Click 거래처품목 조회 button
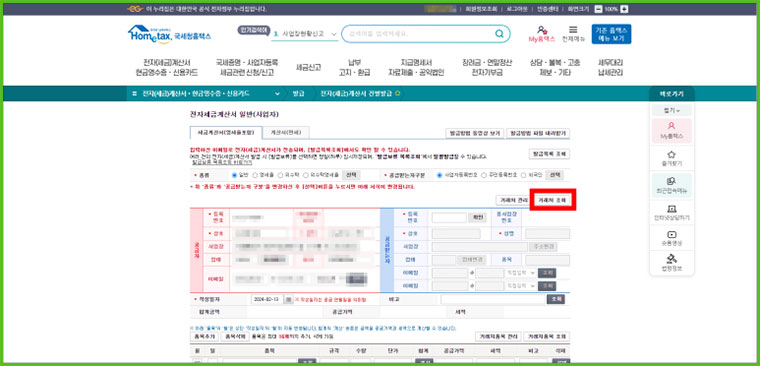760x366 pixels. (547, 336)
